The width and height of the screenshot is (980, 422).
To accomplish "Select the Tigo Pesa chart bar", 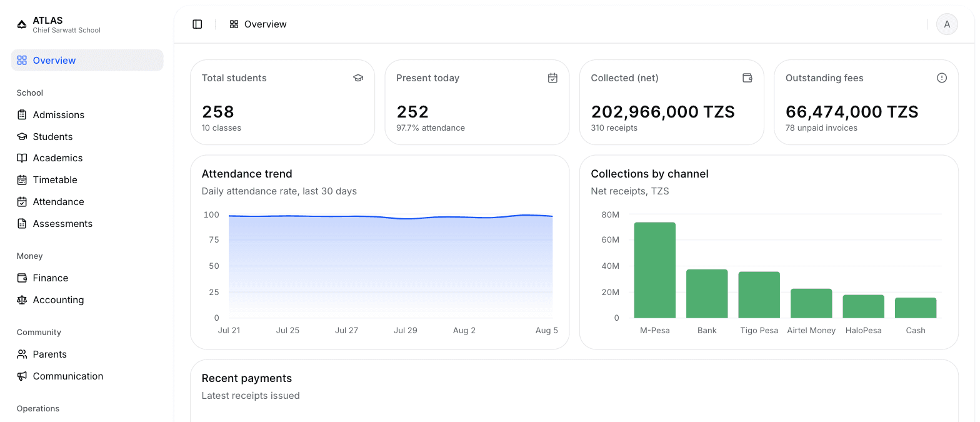I will pyautogui.click(x=759, y=295).
